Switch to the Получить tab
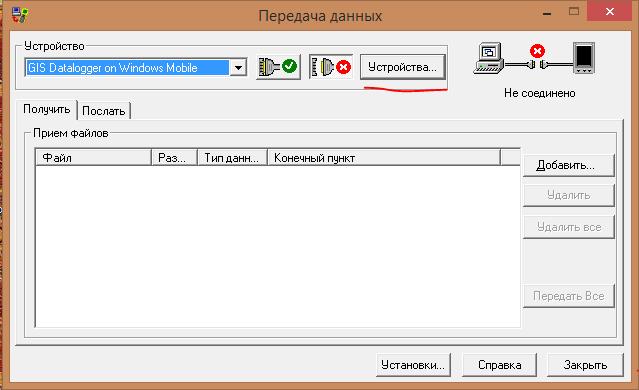Image resolution: width=639 pixels, height=390 pixels. pos(46,109)
